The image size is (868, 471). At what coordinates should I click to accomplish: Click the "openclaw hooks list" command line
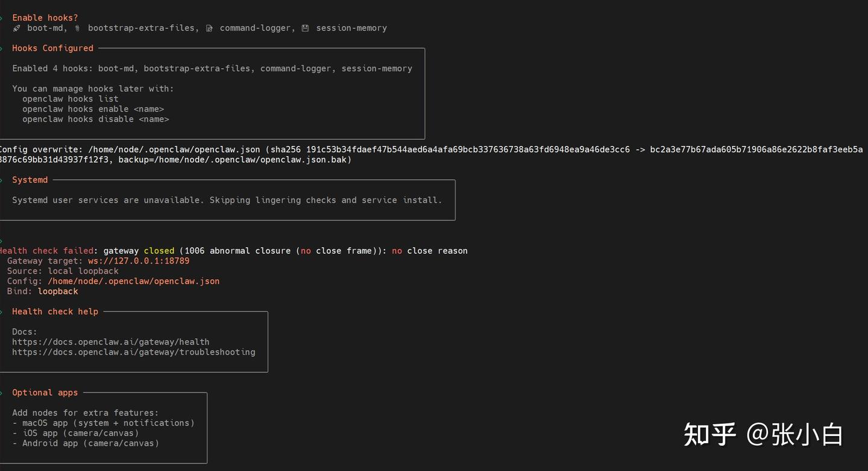[71, 99]
